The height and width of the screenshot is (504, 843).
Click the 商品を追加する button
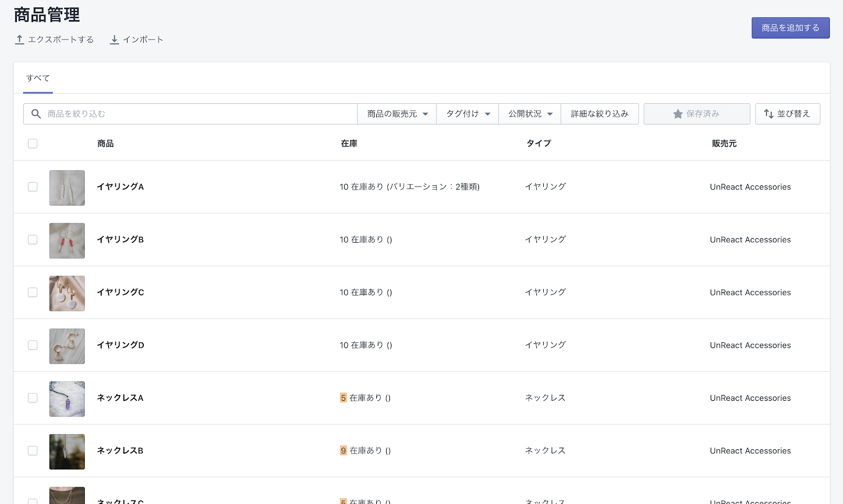click(790, 28)
